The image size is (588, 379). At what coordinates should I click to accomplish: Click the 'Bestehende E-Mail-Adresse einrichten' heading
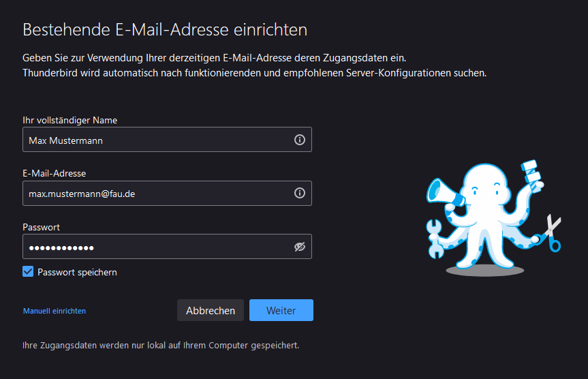pos(165,30)
